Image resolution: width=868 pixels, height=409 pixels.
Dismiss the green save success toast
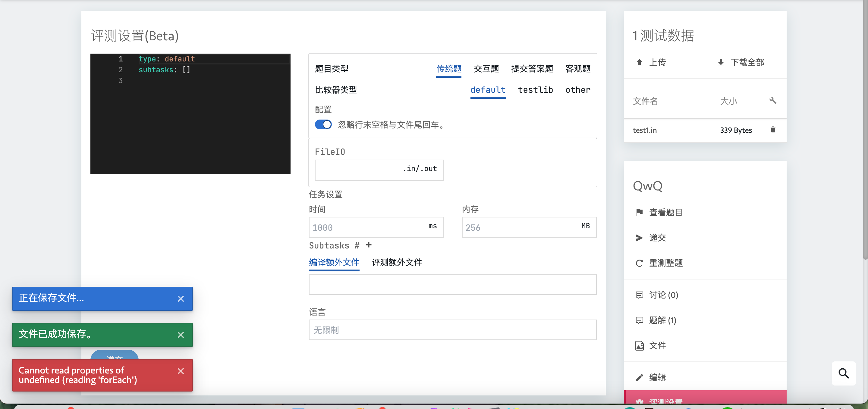(x=181, y=335)
